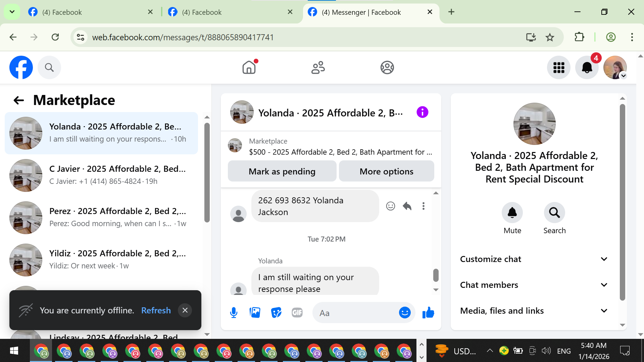The width and height of the screenshot is (644, 362).
Task: Open more options for the phone number message
Action: coord(424,206)
